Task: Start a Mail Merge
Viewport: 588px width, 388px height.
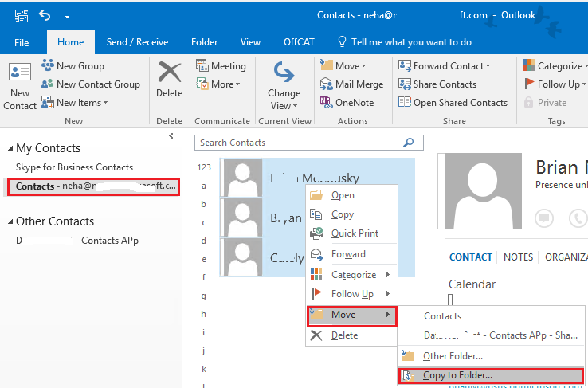Action: pyautogui.click(x=351, y=84)
